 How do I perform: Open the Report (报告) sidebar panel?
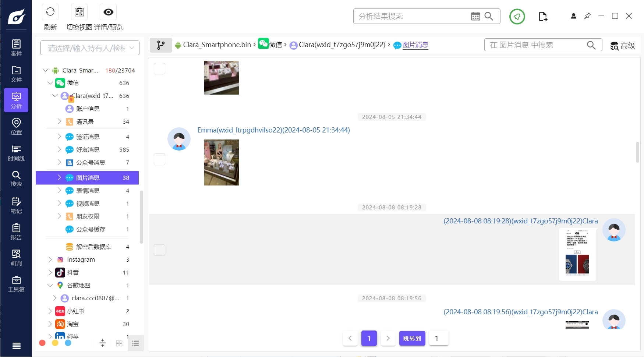click(x=16, y=231)
